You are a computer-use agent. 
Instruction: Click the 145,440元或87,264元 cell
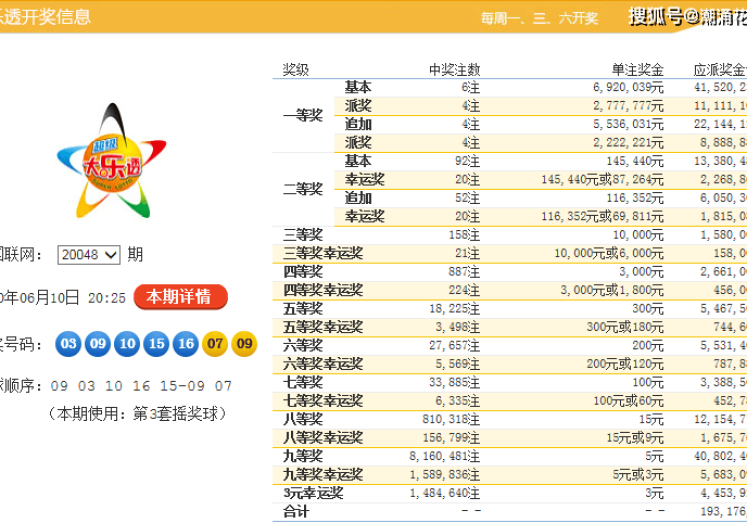602,180
